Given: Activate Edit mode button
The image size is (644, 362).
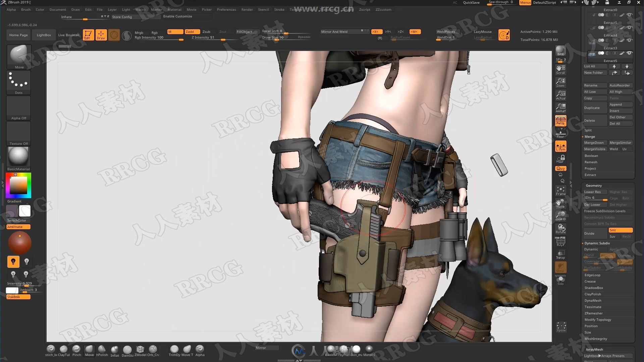Looking at the screenshot, I should click(88, 35).
